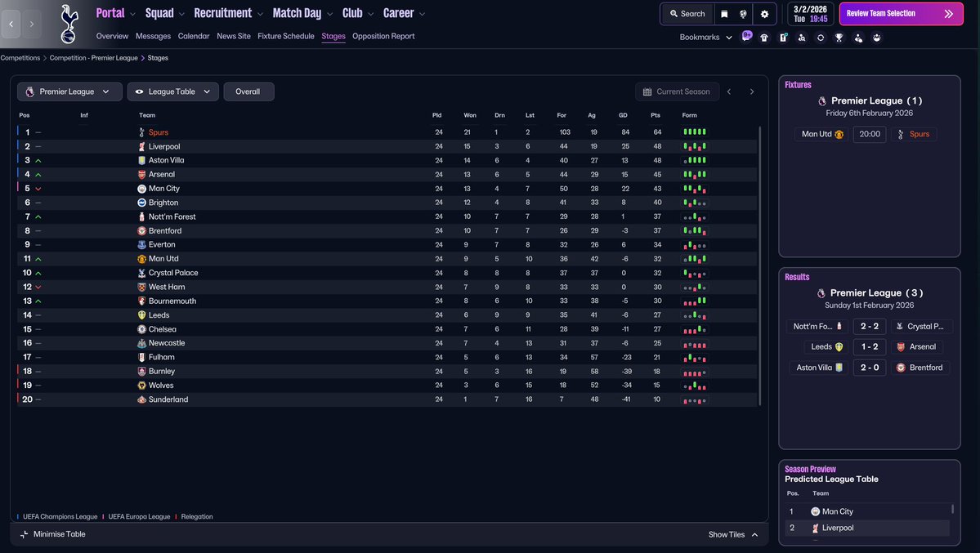
Task: Open the settings gear icon
Action: tap(764, 14)
